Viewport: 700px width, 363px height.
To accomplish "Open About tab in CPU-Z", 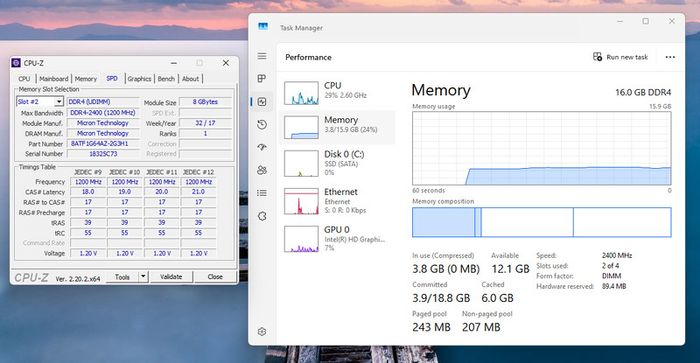I will click(191, 79).
